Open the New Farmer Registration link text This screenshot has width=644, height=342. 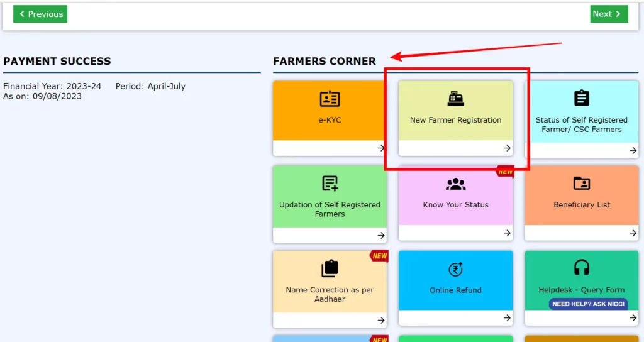coord(455,120)
